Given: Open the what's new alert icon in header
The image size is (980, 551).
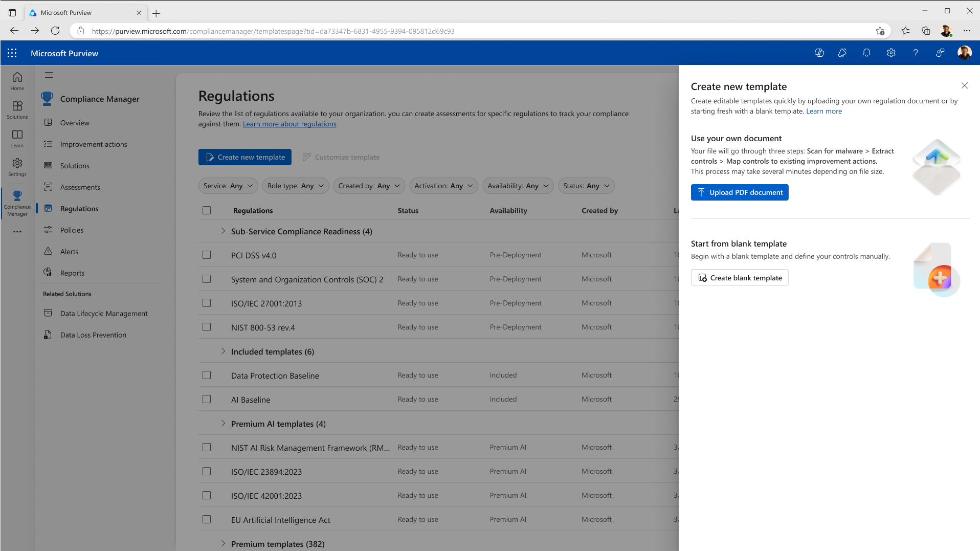Looking at the screenshot, I should pos(842,53).
